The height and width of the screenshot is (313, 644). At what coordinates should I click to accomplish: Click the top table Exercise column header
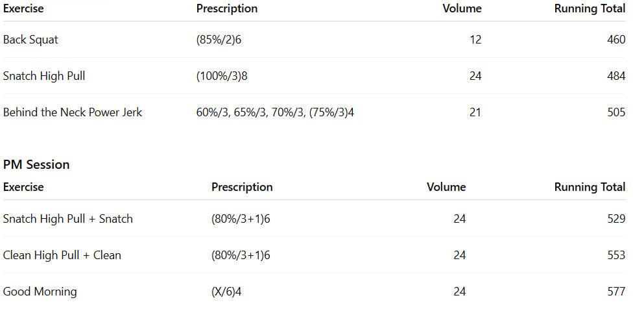point(23,8)
